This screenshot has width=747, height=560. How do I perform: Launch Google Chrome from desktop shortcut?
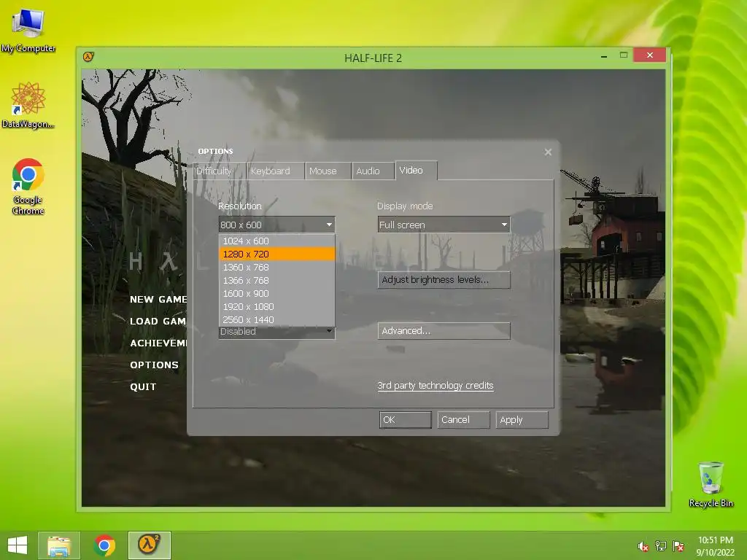28,186
